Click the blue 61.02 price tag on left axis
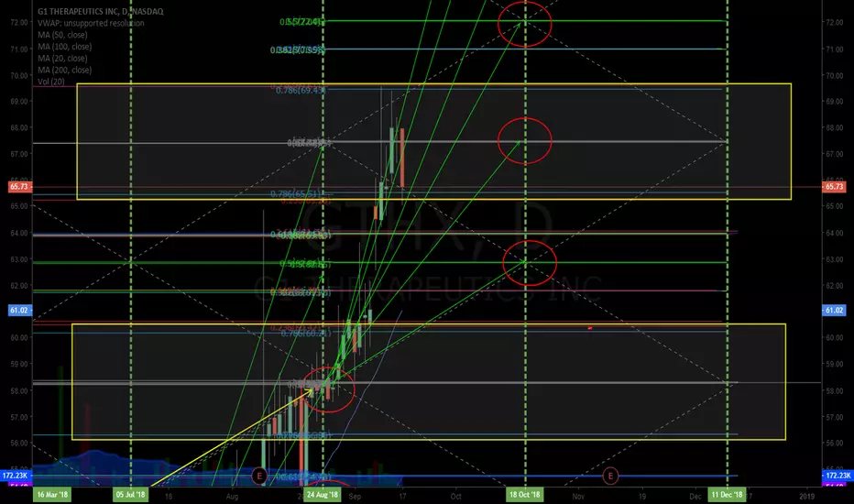Image resolution: width=854 pixels, height=504 pixels. click(19, 310)
